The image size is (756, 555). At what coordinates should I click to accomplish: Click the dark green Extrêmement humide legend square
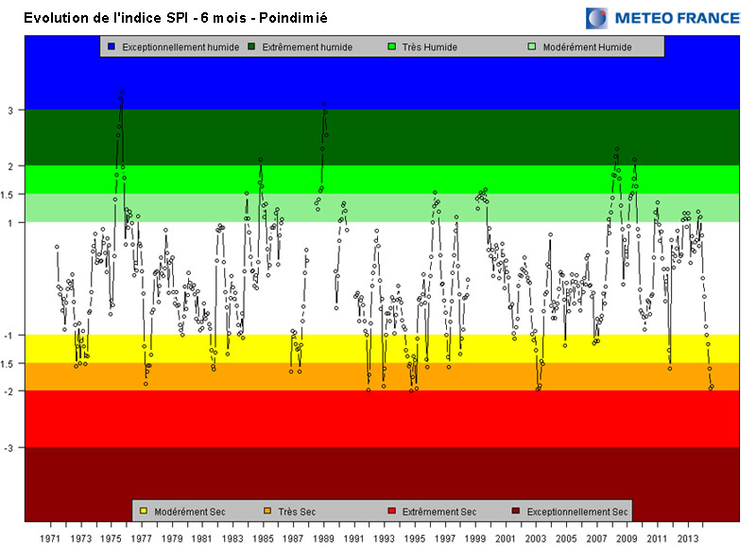pyautogui.click(x=251, y=46)
